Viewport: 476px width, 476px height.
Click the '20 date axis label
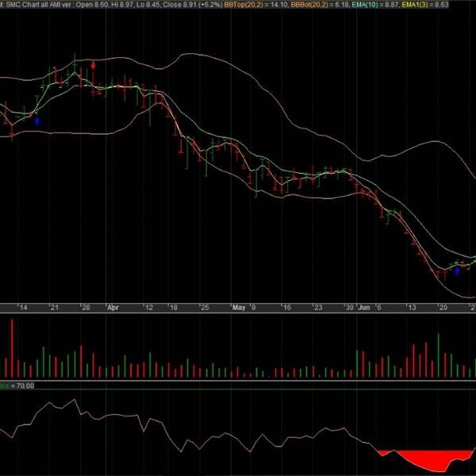coord(443,308)
